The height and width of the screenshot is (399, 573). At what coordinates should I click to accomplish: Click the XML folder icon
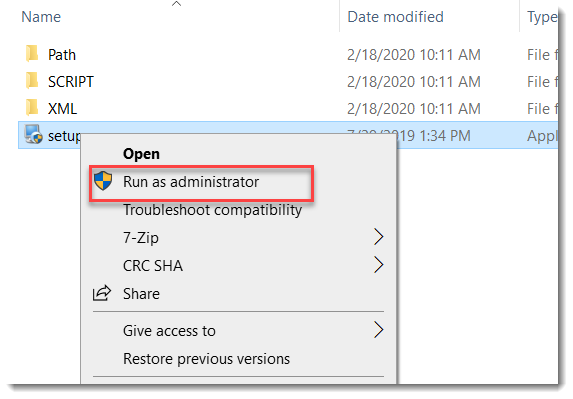point(32,108)
